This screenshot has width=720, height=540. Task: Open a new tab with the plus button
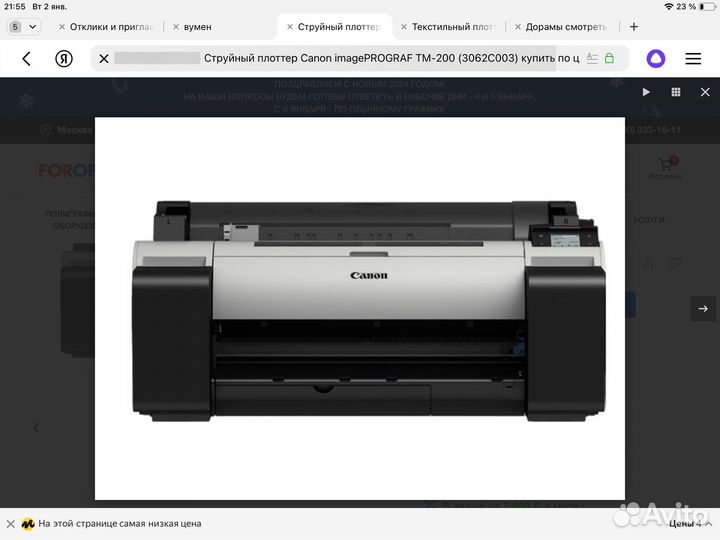[x=634, y=27]
